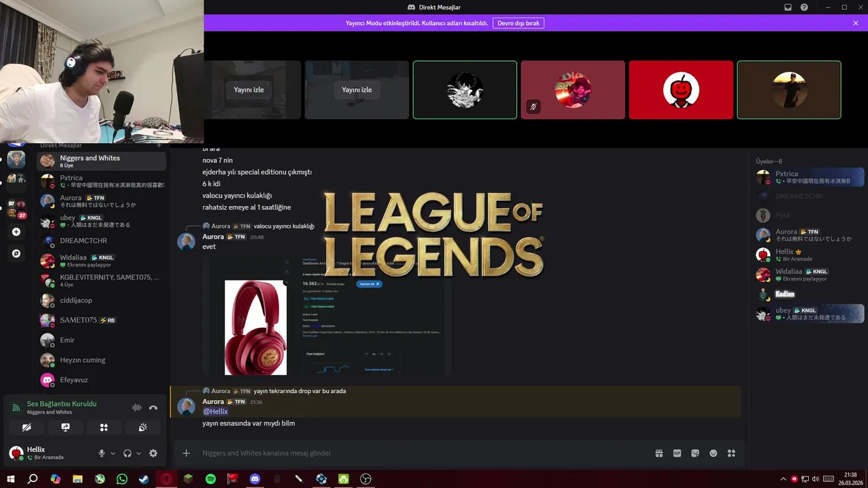Open the gift icon in message bar
This screenshot has height=488, width=868.
[x=659, y=453]
